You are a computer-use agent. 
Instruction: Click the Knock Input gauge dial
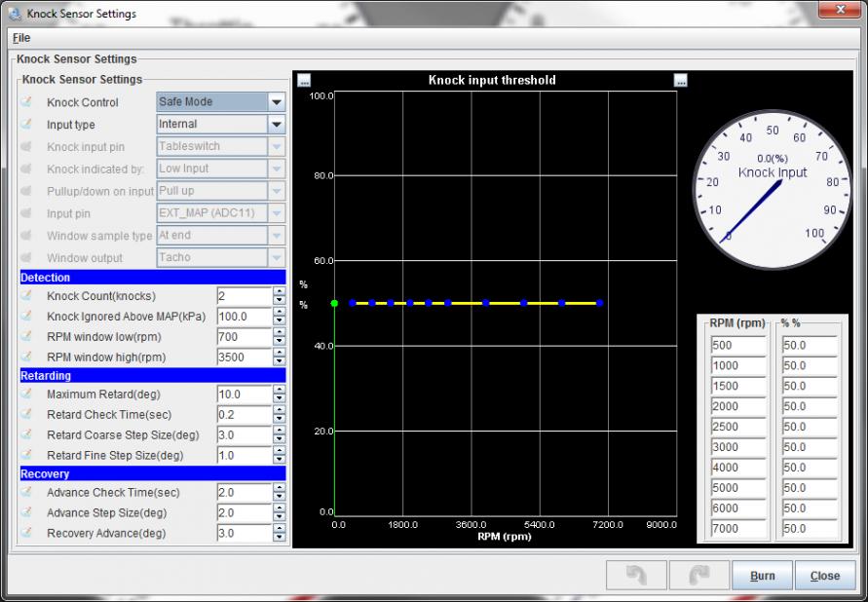pos(772,188)
